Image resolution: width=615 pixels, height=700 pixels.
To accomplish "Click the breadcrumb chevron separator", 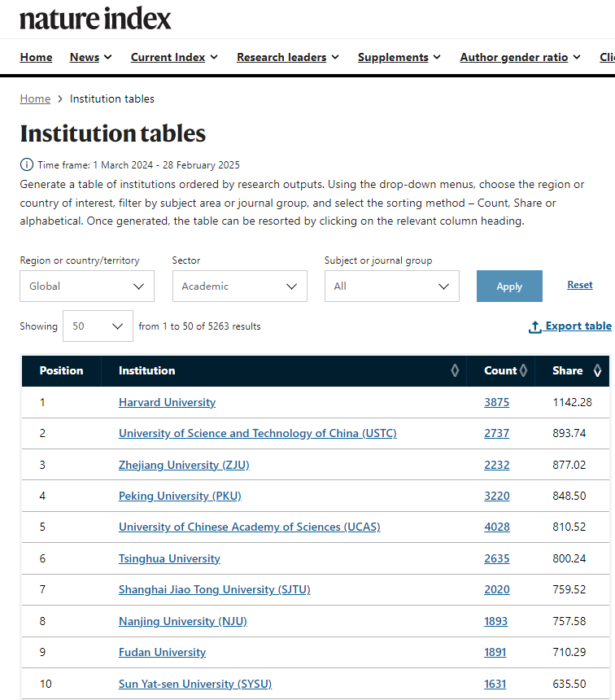I will (x=60, y=99).
